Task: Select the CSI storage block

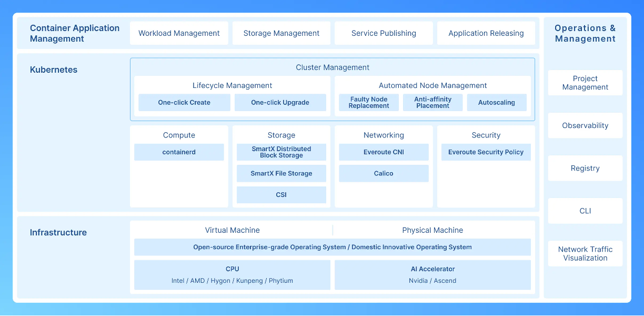Action: pyautogui.click(x=281, y=195)
